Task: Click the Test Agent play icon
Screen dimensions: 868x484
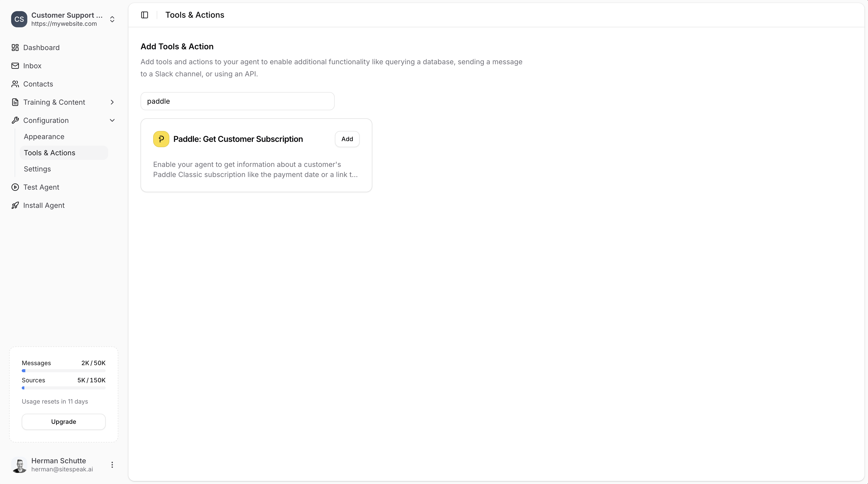Action: tap(15, 187)
